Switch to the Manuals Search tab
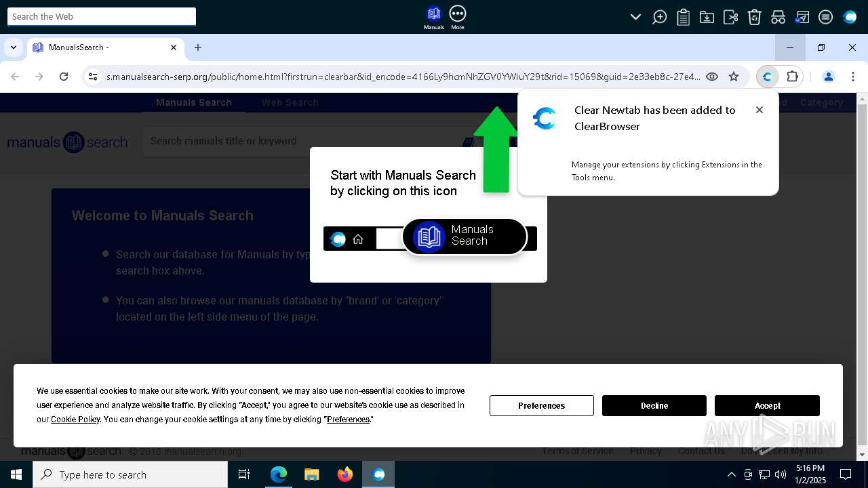868x488 pixels. 194,102
